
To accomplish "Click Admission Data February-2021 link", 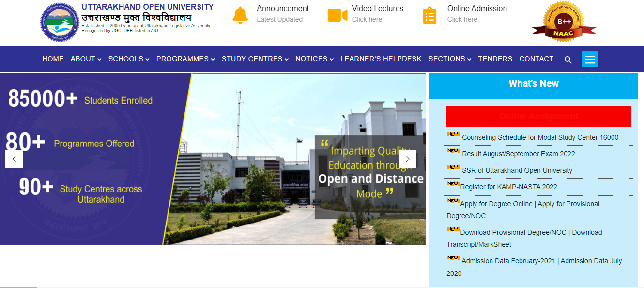I will (x=508, y=261).
